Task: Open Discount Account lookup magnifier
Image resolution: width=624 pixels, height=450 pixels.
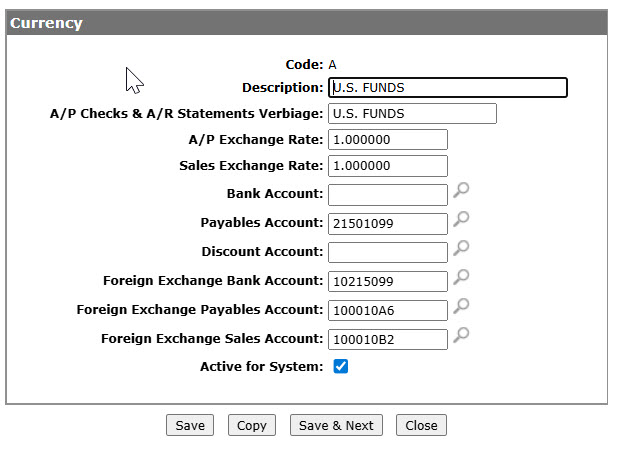Action: [x=461, y=248]
